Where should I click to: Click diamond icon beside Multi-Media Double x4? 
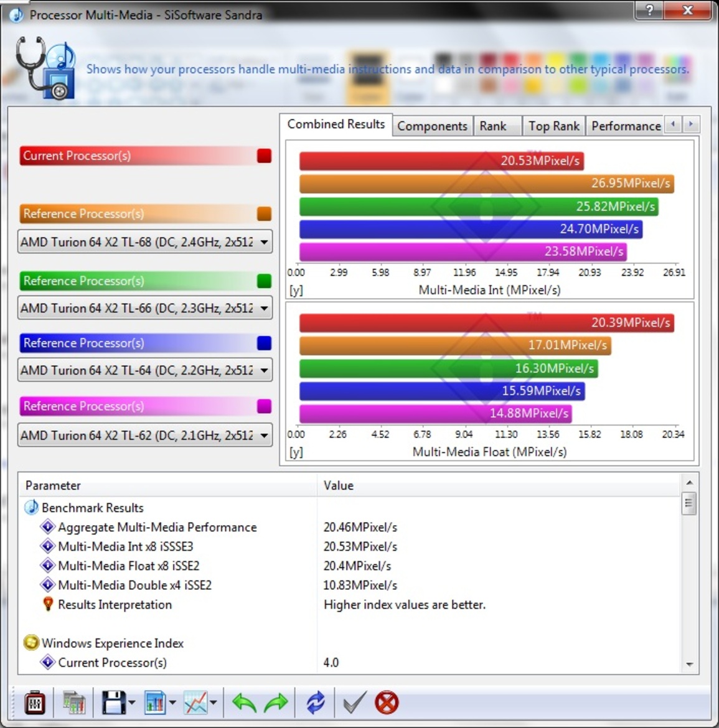pyautogui.click(x=47, y=584)
